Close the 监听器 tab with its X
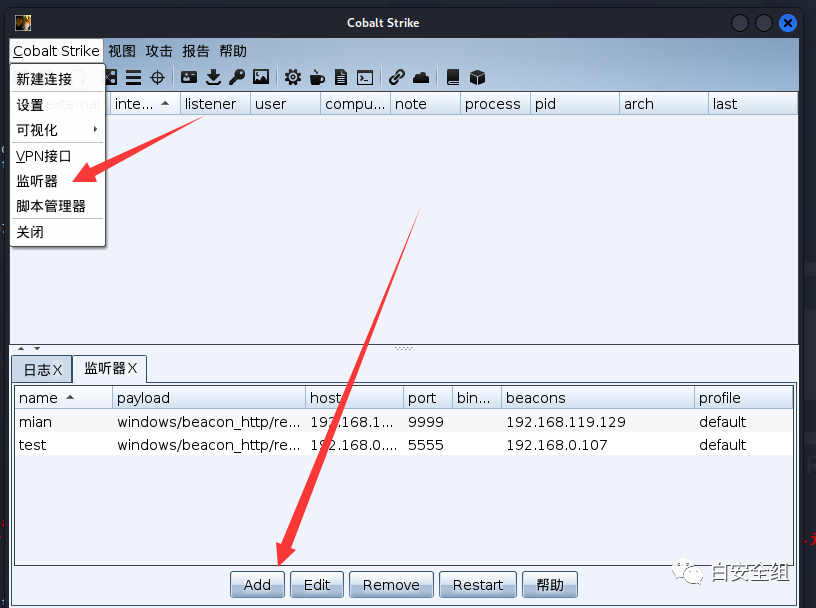This screenshot has height=608, width=816. 133,369
